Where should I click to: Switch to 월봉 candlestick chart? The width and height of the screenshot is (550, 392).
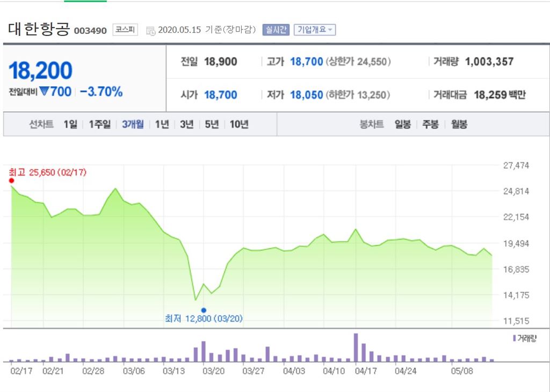[x=459, y=124]
